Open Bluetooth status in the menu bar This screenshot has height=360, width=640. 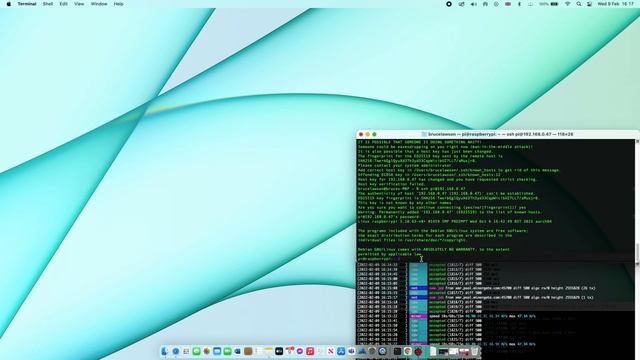[x=520, y=4]
